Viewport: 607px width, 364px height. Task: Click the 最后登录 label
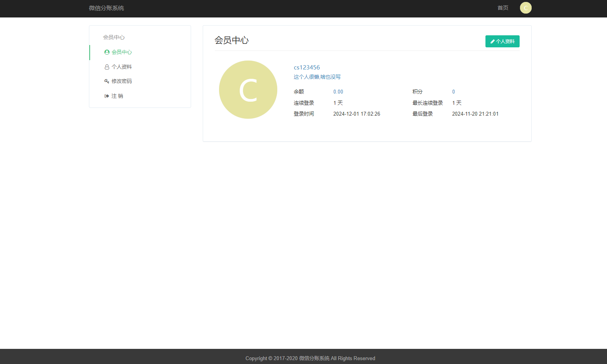click(423, 114)
